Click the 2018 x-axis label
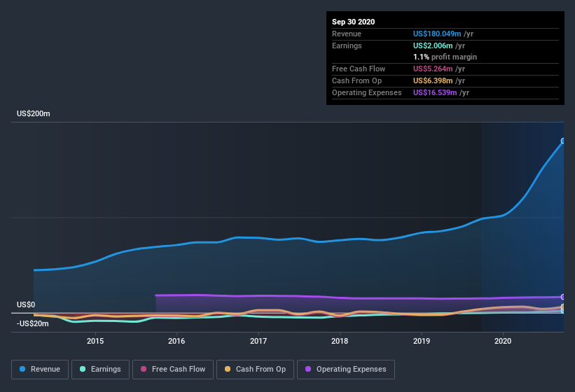Image resolution: width=575 pixels, height=392 pixels. pyautogui.click(x=340, y=341)
